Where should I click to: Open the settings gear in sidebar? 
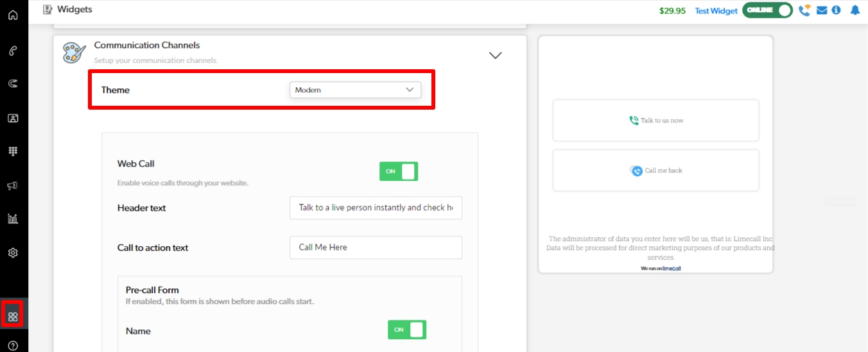13,253
